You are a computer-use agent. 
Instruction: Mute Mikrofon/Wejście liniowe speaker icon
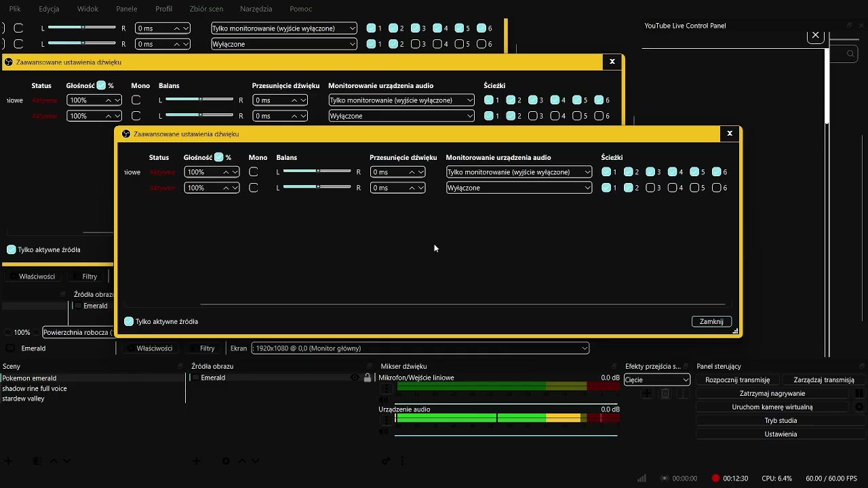[x=384, y=399]
